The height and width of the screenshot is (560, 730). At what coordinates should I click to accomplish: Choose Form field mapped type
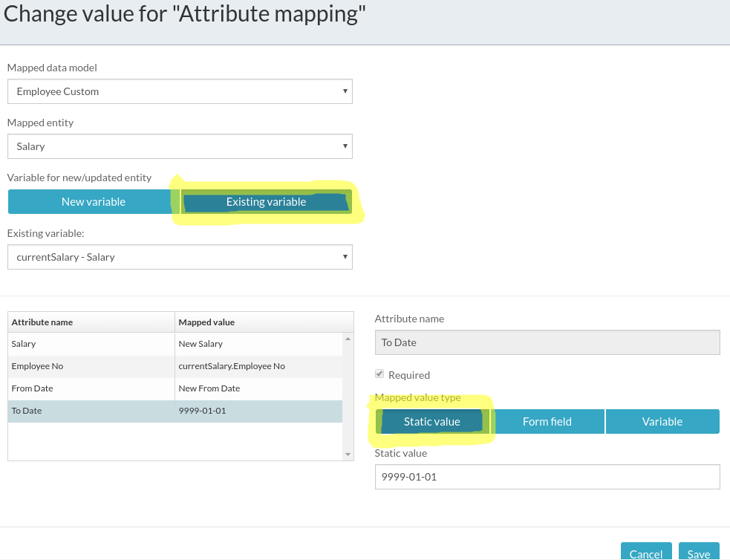pos(547,421)
